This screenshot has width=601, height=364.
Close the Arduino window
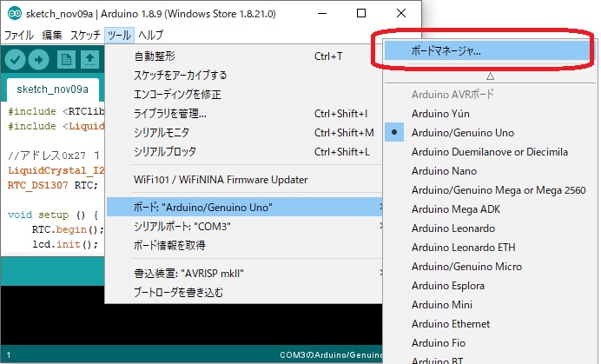tap(401, 14)
